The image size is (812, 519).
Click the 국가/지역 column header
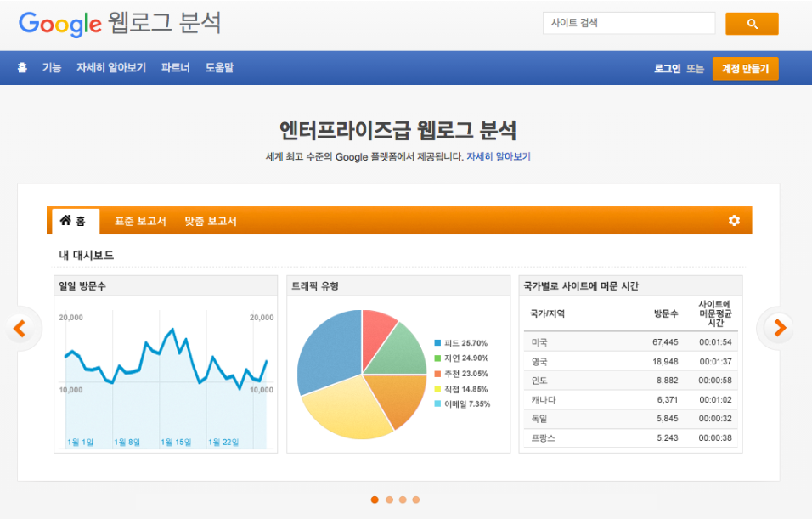coord(547,313)
